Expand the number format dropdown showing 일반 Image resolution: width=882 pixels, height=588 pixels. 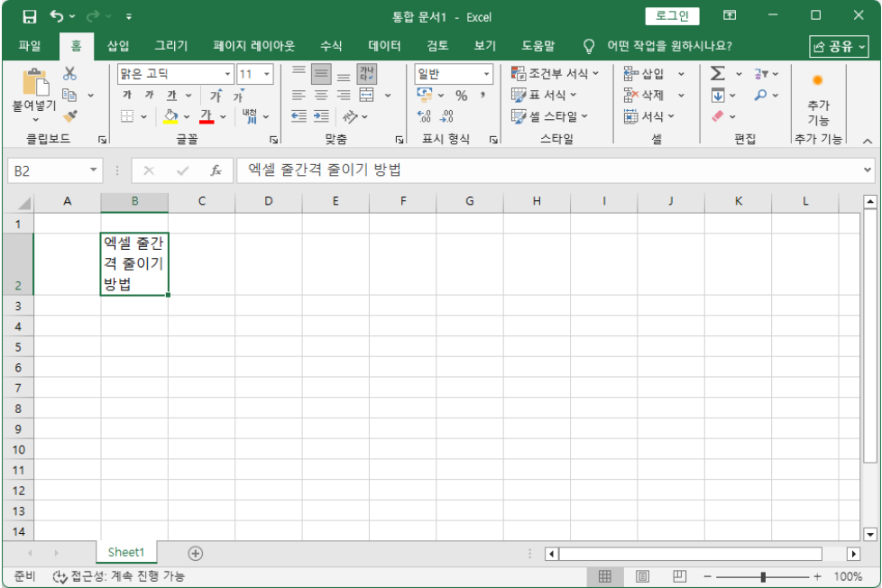[487, 74]
